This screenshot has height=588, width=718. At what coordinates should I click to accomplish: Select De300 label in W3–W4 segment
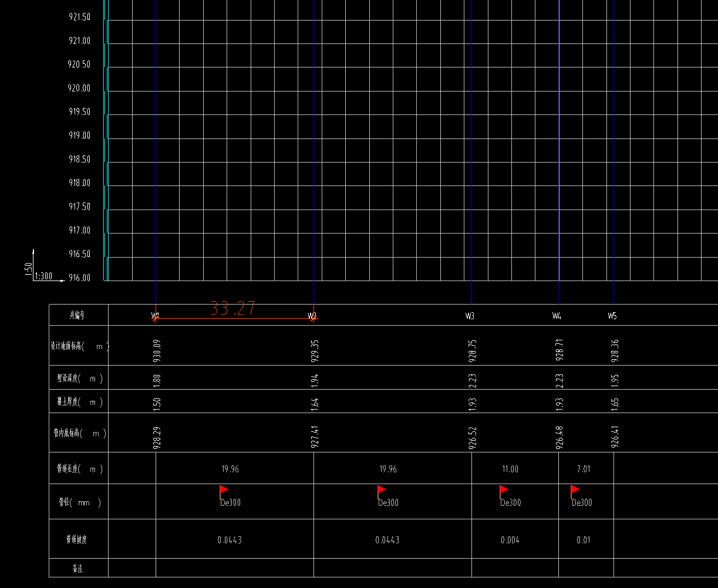pos(510,502)
